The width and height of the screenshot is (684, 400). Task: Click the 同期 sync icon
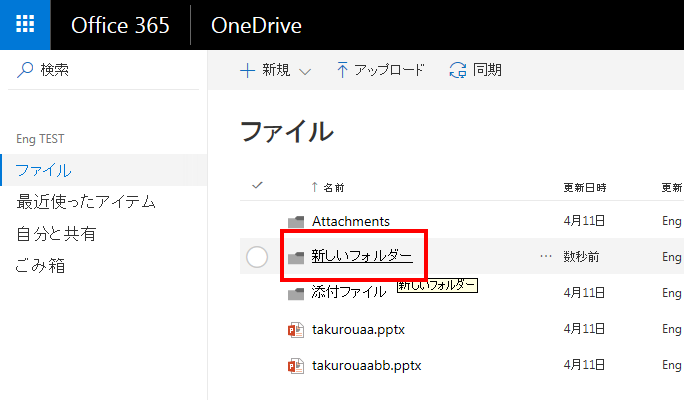coord(458,70)
